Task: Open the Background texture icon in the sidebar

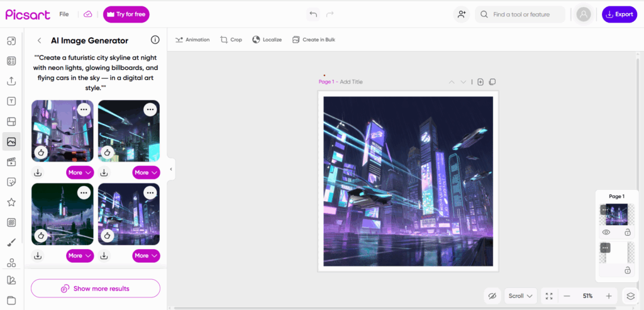Action: [x=11, y=223]
